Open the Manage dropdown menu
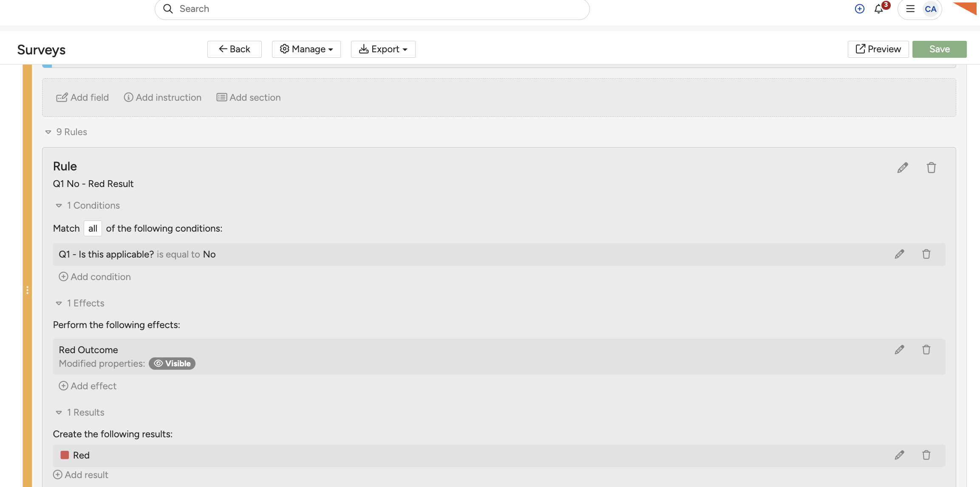The image size is (980, 487). [x=306, y=49]
